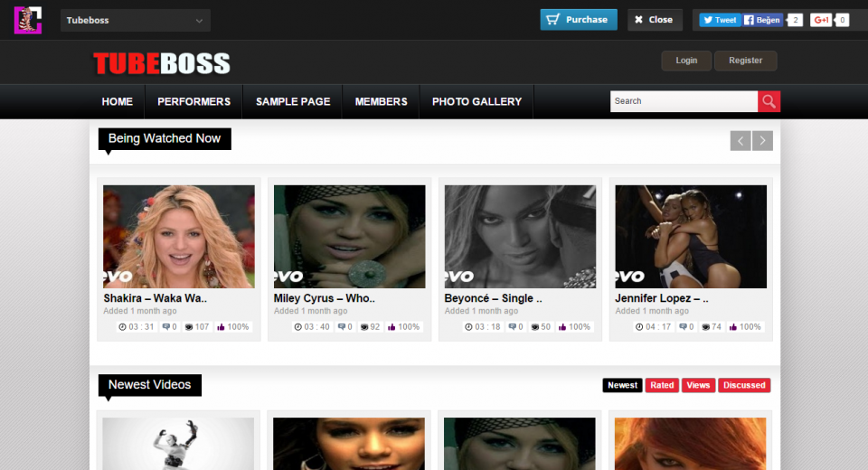Viewport: 868px width, 470px height.
Task: Click the clock icon beside 04 : 17
Action: pos(639,327)
